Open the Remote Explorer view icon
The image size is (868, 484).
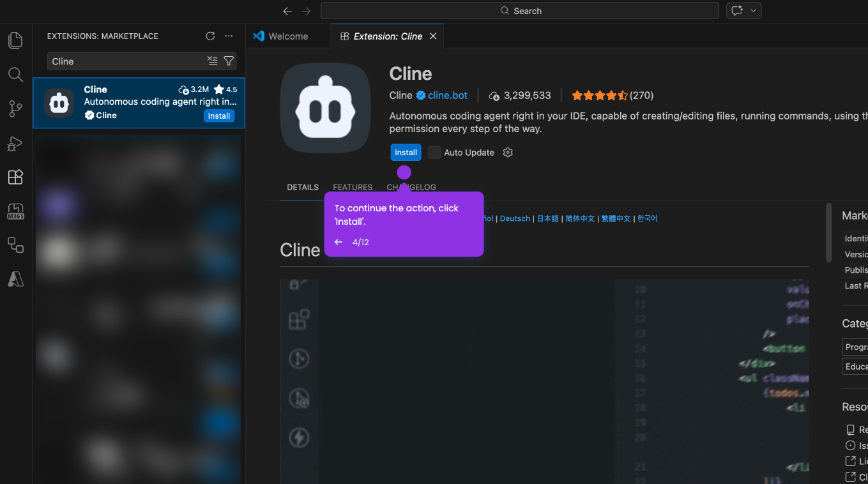tap(15, 245)
